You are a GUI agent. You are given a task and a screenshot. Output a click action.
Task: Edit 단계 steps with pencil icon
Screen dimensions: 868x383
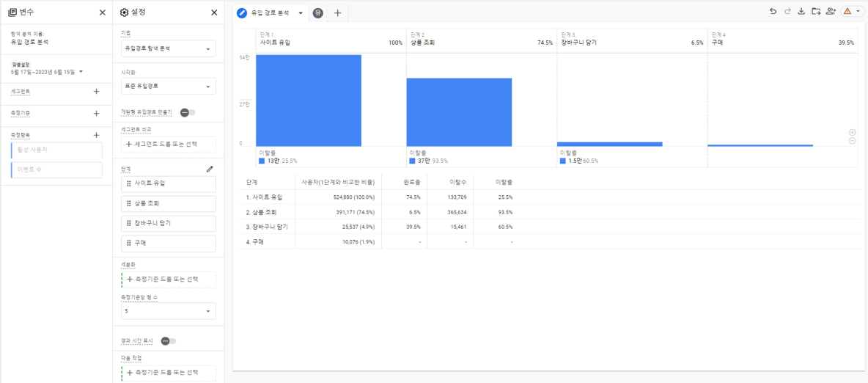pyautogui.click(x=210, y=169)
